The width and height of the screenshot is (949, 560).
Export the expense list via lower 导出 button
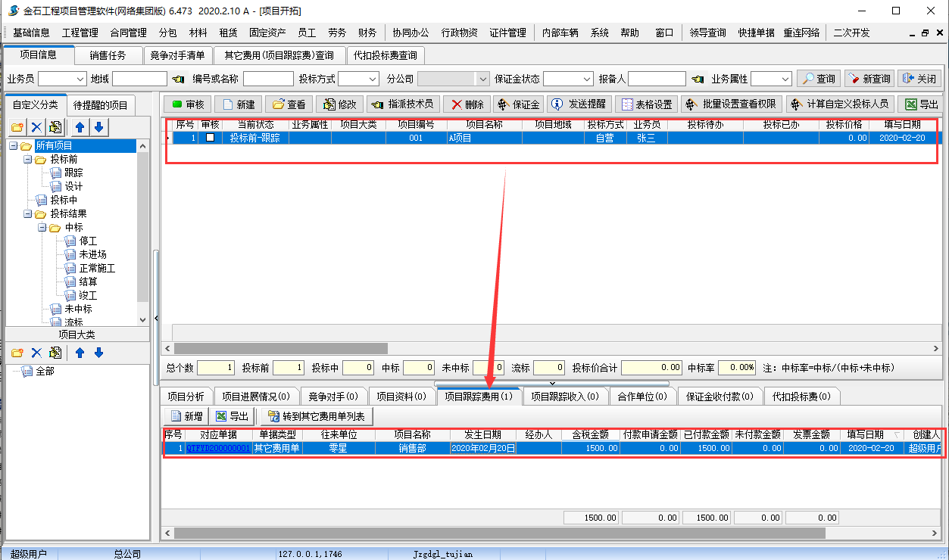(x=231, y=416)
